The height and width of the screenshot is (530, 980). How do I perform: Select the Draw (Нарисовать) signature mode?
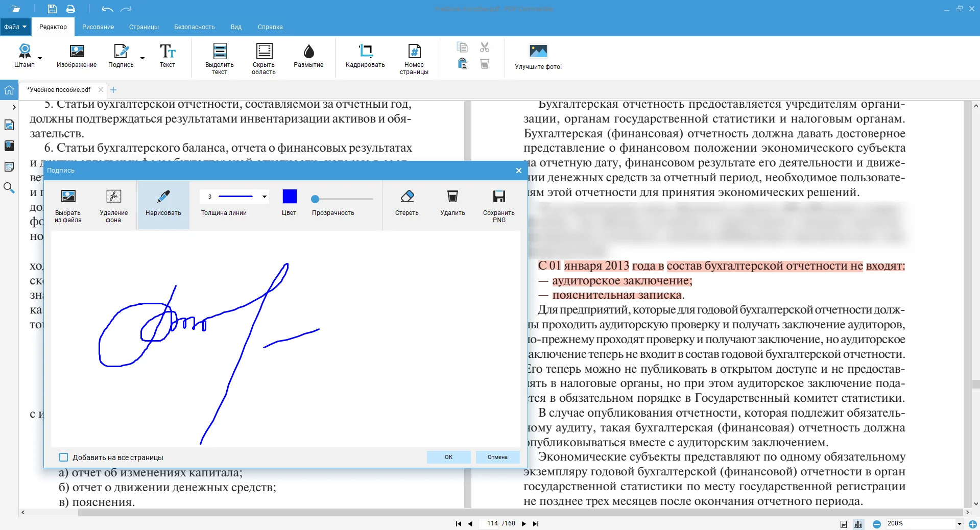163,197
